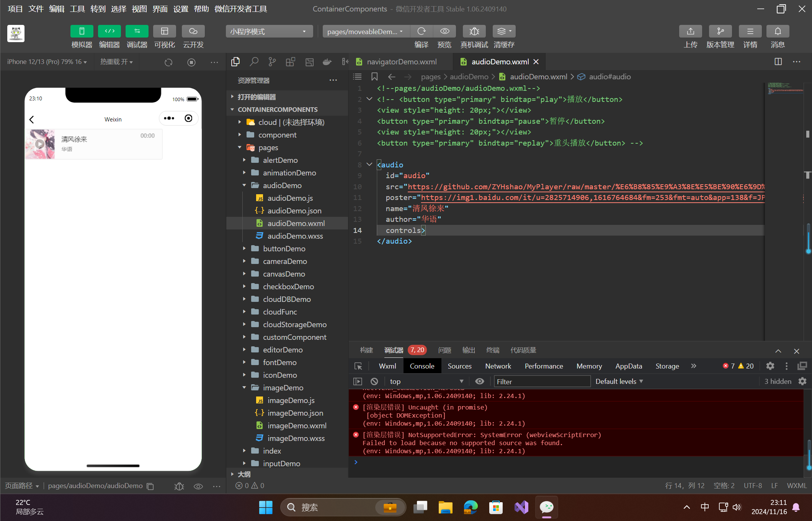Viewport: 812px width, 521px height.
Task: Open the source control branch icon
Action: point(272,62)
